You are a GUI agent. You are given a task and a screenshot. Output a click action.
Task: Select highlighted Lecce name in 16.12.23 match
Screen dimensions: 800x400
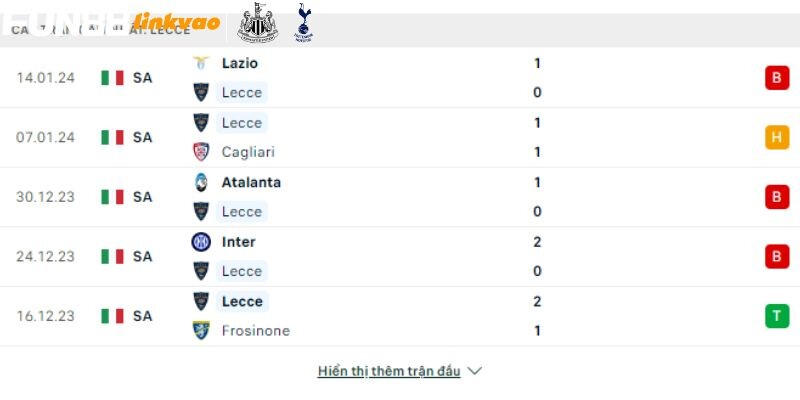(x=242, y=301)
